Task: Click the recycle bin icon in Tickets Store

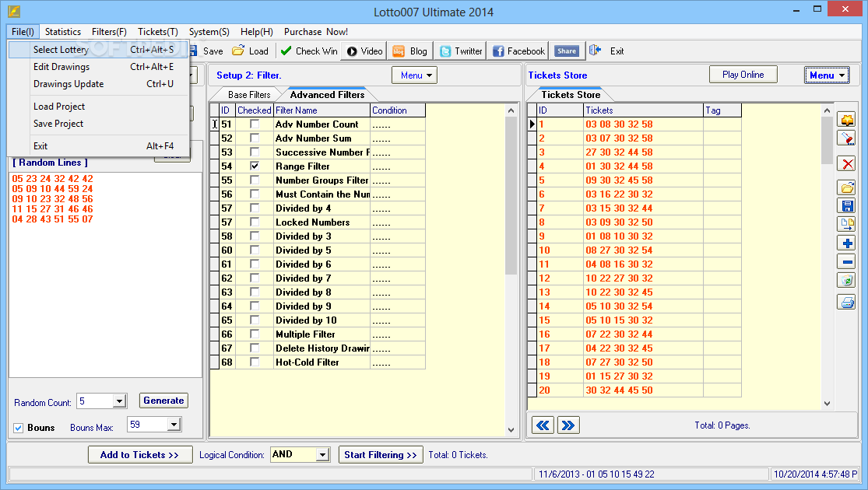Action: (846, 280)
